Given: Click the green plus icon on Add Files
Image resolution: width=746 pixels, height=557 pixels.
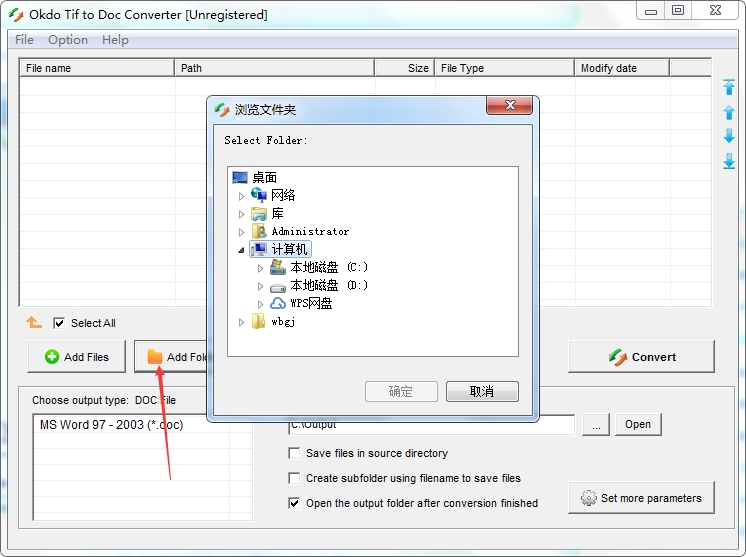Looking at the screenshot, I should pyautogui.click(x=52, y=357).
